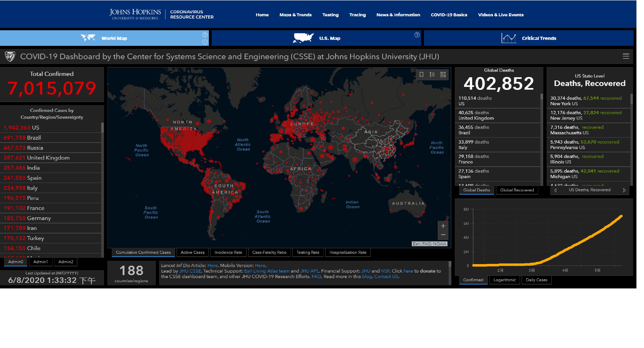Image resolution: width=644 pixels, height=348 pixels.
Task: Select the World Map tab
Action: pyautogui.click(x=104, y=38)
